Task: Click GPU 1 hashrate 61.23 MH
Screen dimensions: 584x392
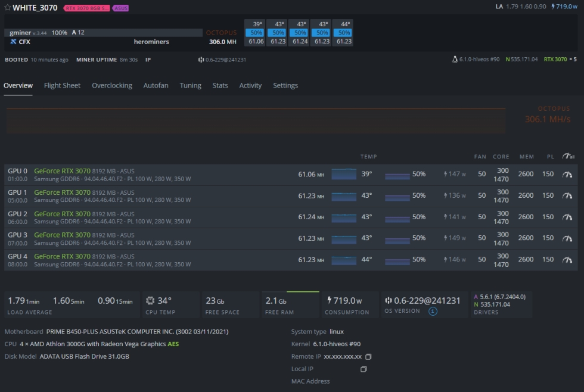Action: coord(311,195)
